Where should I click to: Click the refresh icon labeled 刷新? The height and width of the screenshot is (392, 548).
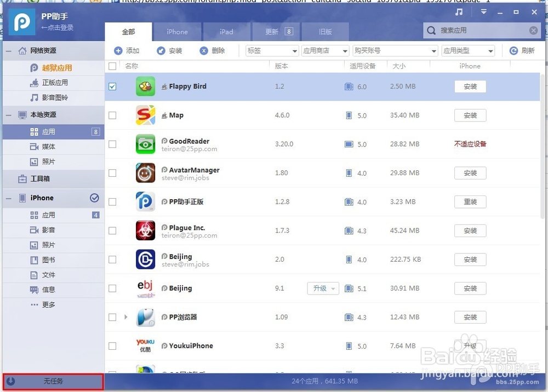(513, 51)
